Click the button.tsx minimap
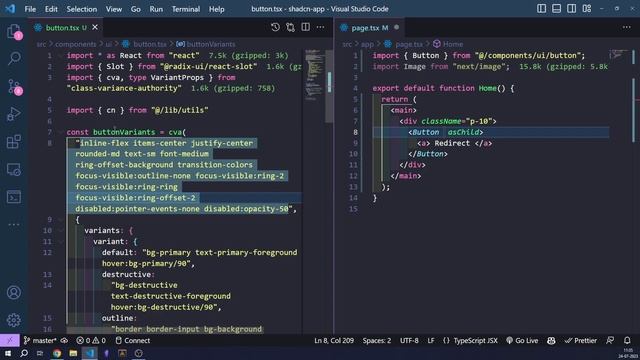This screenshot has width=640, height=360. (x=314, y=76)
